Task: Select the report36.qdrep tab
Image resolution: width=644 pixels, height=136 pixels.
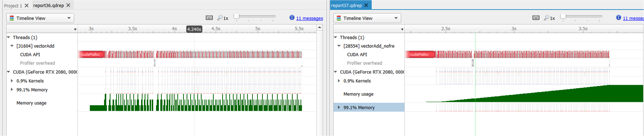Action: coord(48,5)
